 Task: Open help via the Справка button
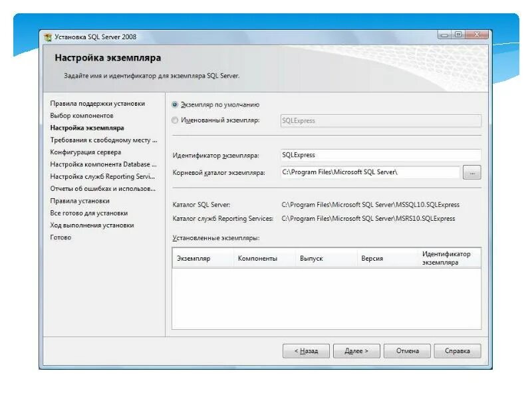pos(458,351)
